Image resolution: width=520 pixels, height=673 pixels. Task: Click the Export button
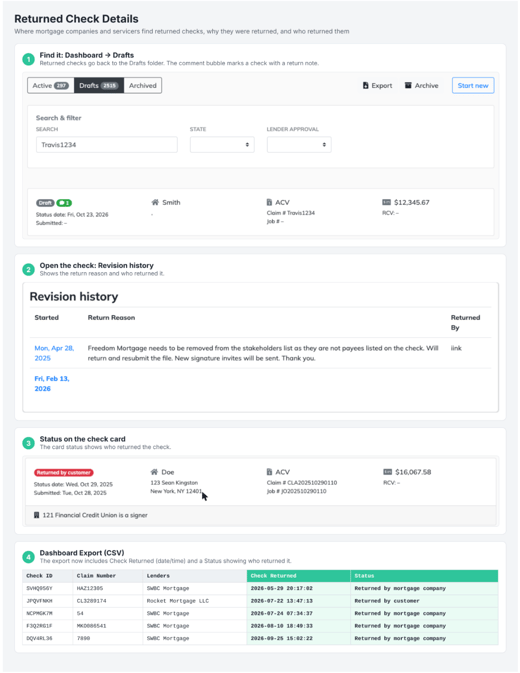pyautogui.click(x=378, y=85)
